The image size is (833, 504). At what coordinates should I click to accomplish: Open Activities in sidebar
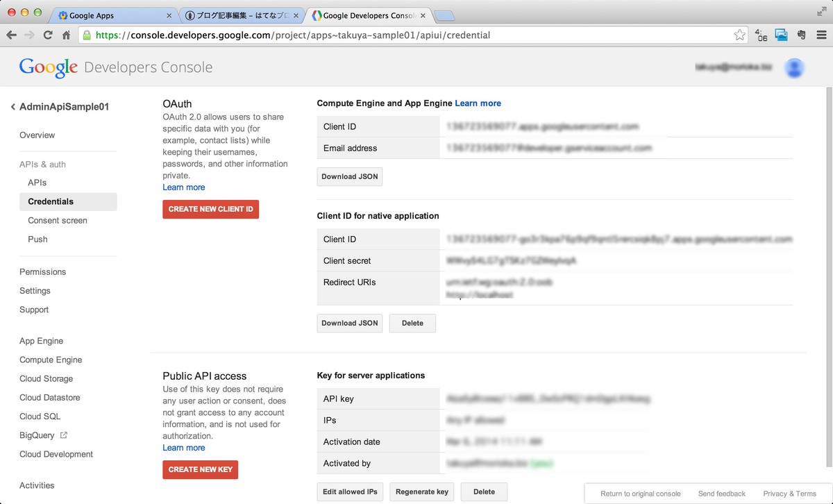coord(37,485)
